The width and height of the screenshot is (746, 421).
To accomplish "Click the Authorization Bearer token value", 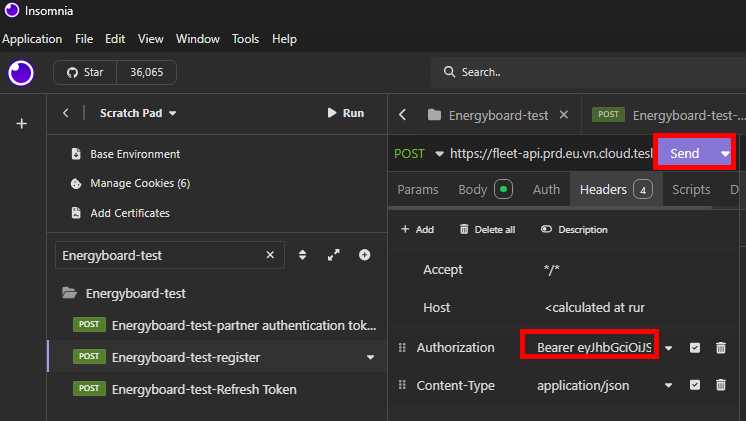I will click(x=594, y=347).
